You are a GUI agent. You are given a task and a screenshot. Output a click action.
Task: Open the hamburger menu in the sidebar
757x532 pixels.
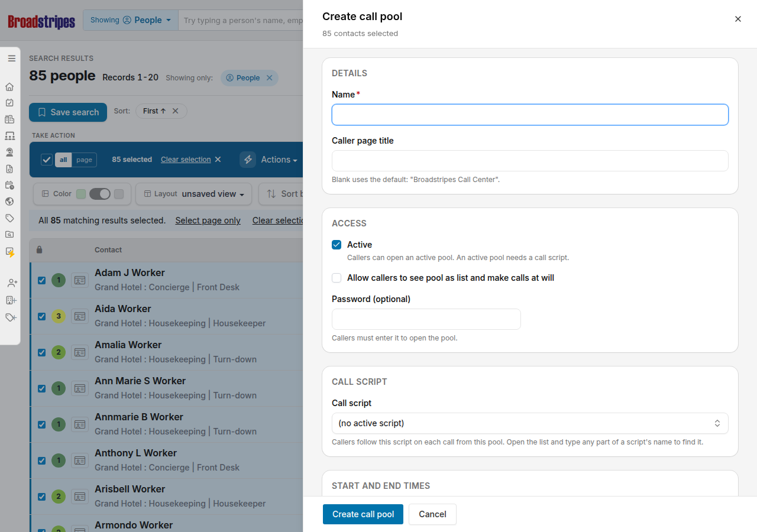11,59
